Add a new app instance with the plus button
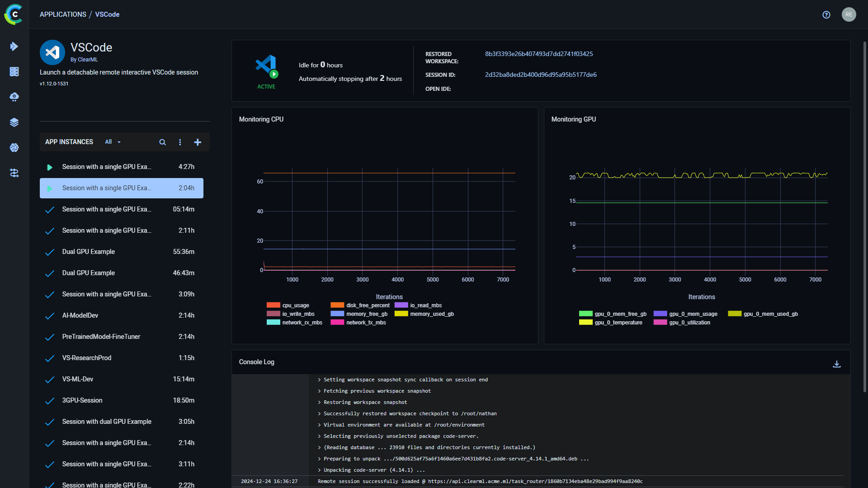868x488 pixels. click(198, 142)
